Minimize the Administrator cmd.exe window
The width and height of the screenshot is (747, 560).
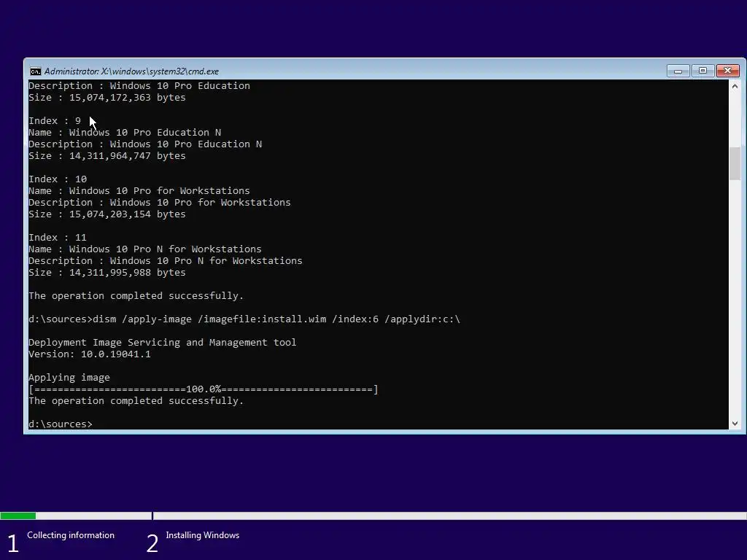(678, 71)
